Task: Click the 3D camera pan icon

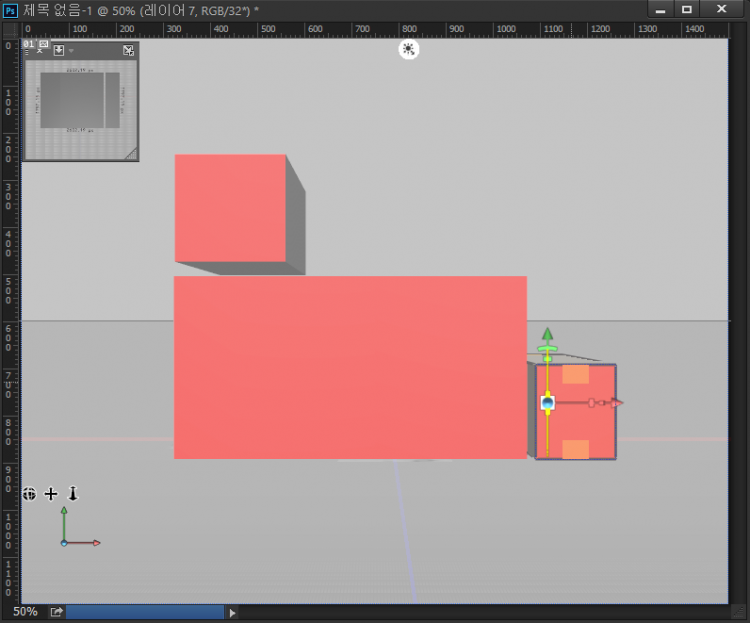Action: click(51, 493)
